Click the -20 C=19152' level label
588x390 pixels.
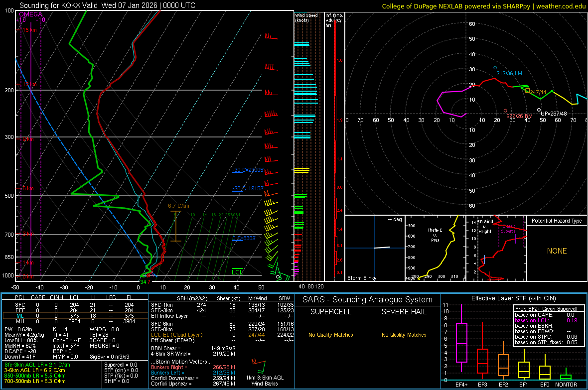point(248,188)
